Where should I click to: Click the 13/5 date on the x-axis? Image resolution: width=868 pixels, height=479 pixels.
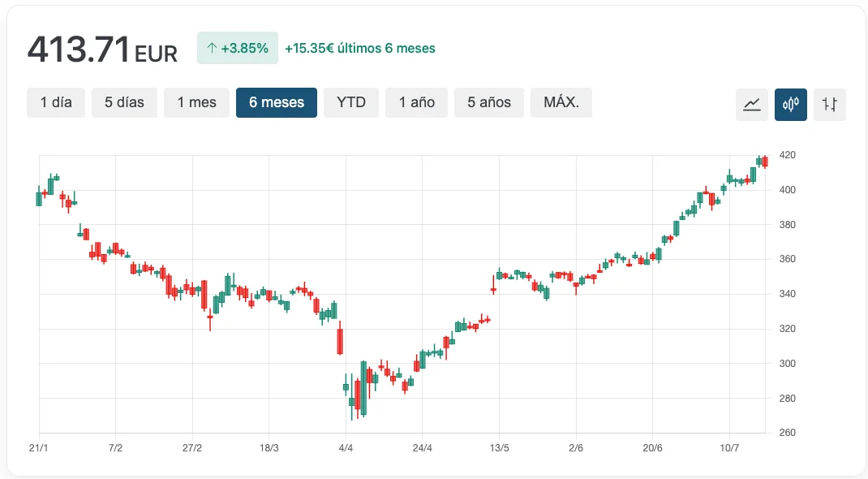(x=499, y=448)
